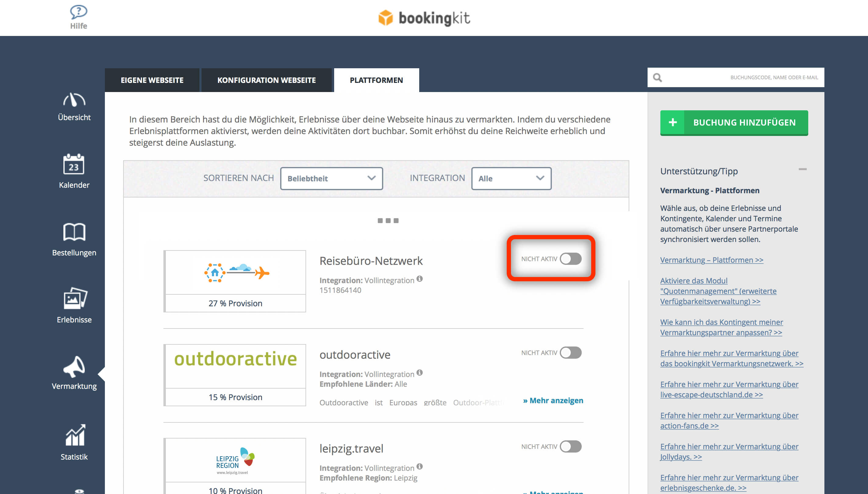This screenshot has width=868, height=494.
Task: Open Quotenmanagement module help link
Action: (x=718, y=291)
